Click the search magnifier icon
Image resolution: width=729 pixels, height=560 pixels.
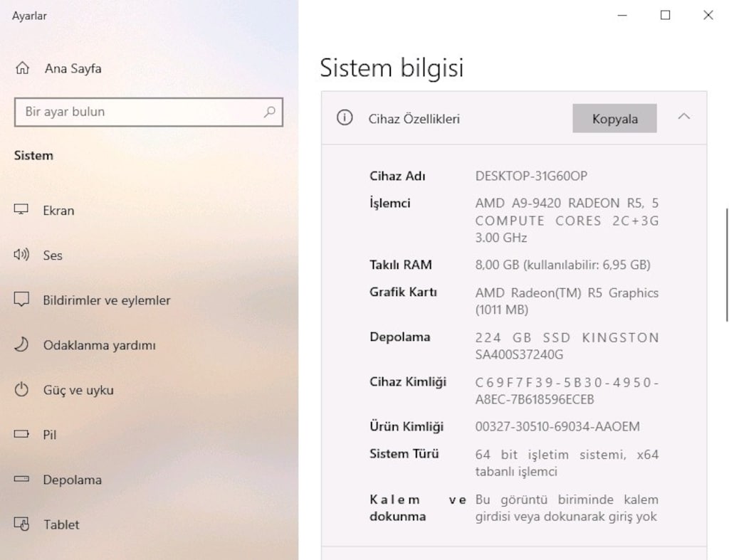coord(270,112)
